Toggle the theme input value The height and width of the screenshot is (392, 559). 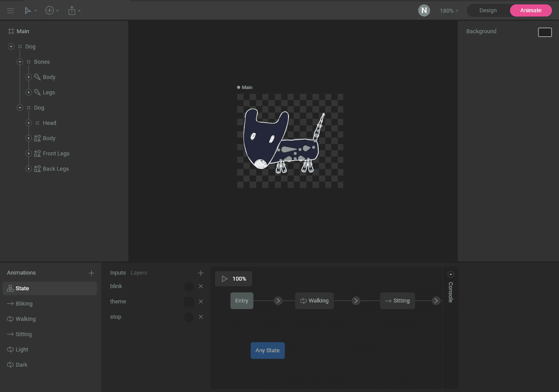(189, 302)
